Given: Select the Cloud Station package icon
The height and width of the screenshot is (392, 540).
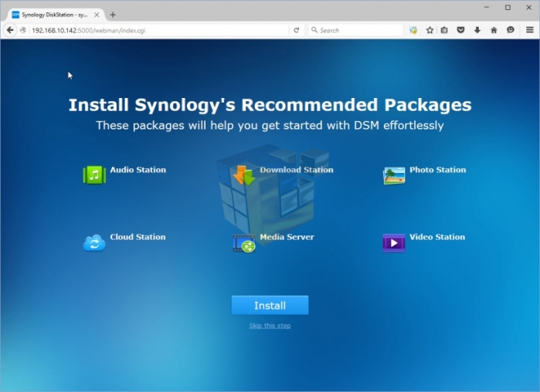Looking at the screenshot, I should [x=94, y=243].
